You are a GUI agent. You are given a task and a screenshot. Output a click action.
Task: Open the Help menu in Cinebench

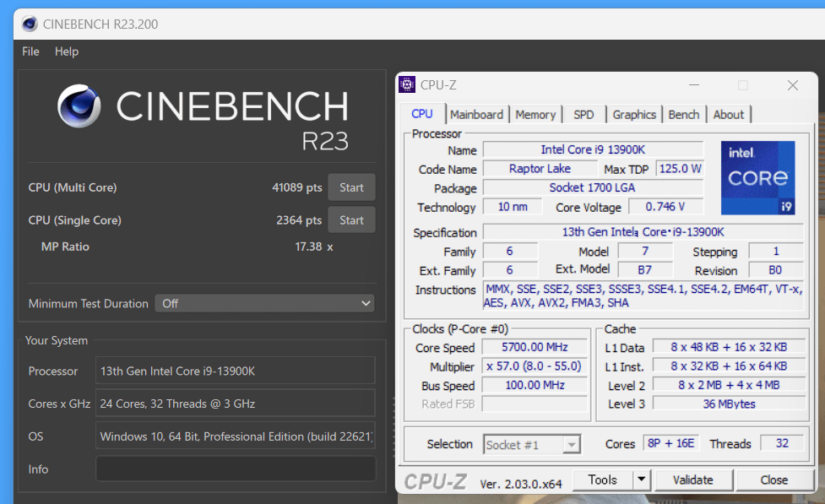tap(67, 51)
